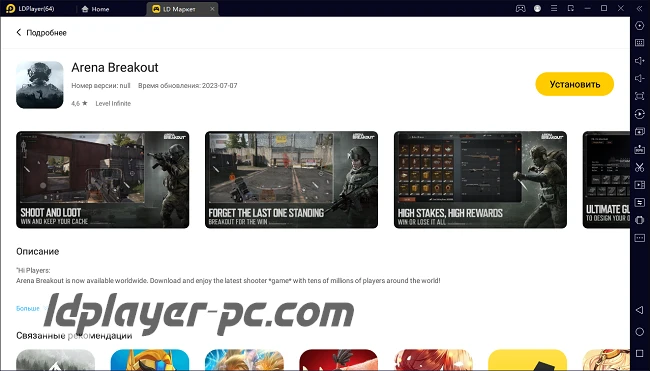650x371 pixels.
Task: Click the Android home circle button
Action: pos(640,332)
